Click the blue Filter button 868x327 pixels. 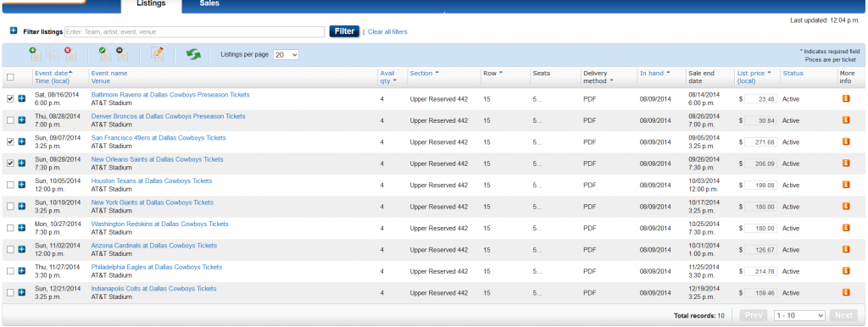point(344,31)
